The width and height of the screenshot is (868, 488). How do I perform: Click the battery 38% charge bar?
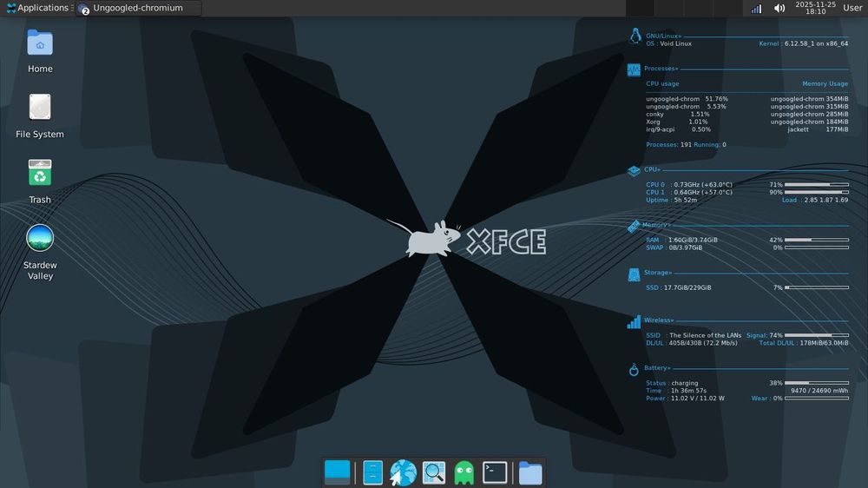click(x=817, y=383)
